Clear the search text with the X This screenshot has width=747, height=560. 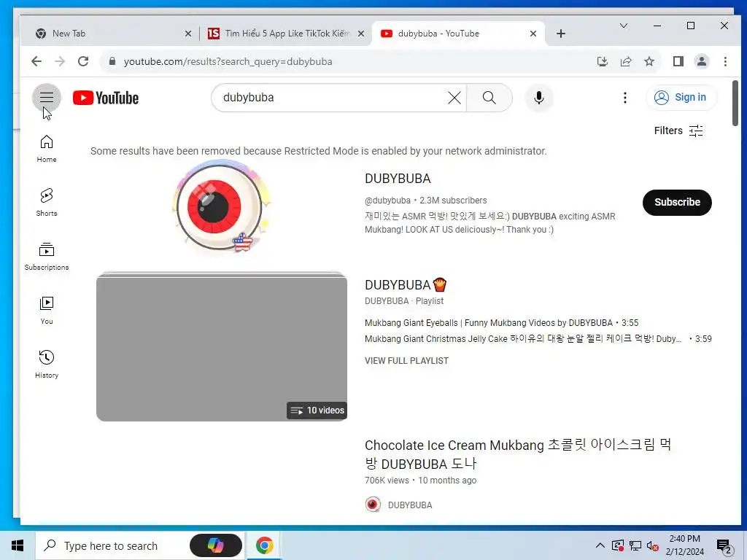[x=454, y=98]
